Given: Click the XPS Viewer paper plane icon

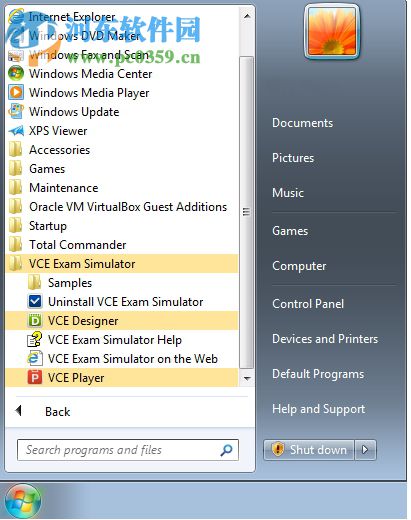Looking at the screenshot, I should click(16, 131).
